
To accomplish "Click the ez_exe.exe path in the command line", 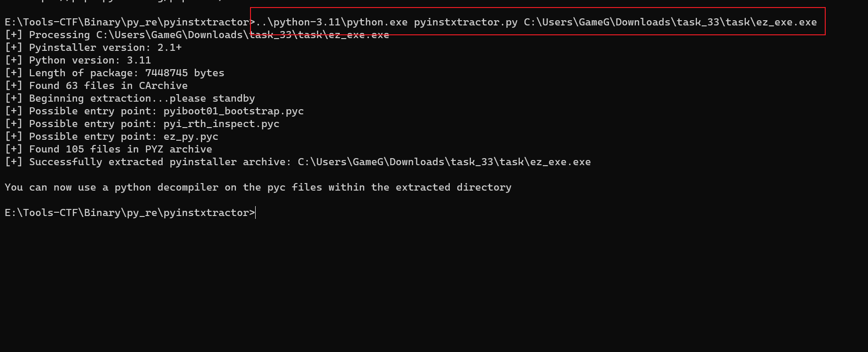I will tap(670, 22).
